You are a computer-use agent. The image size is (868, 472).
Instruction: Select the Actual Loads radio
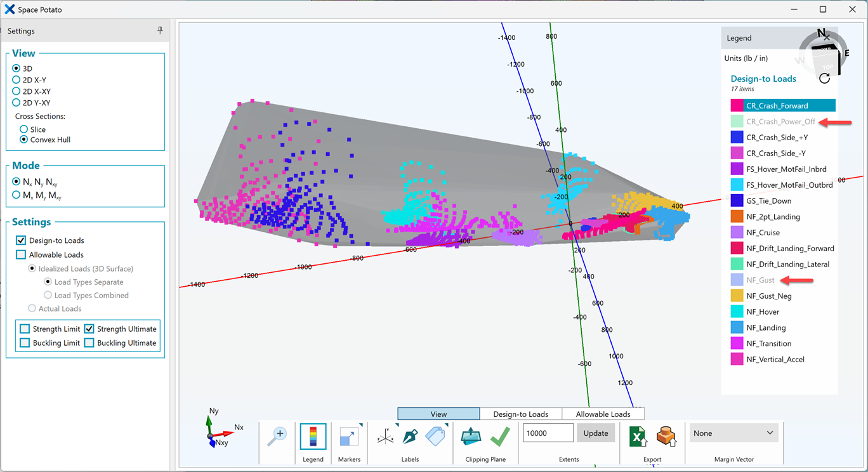(32, 308)
